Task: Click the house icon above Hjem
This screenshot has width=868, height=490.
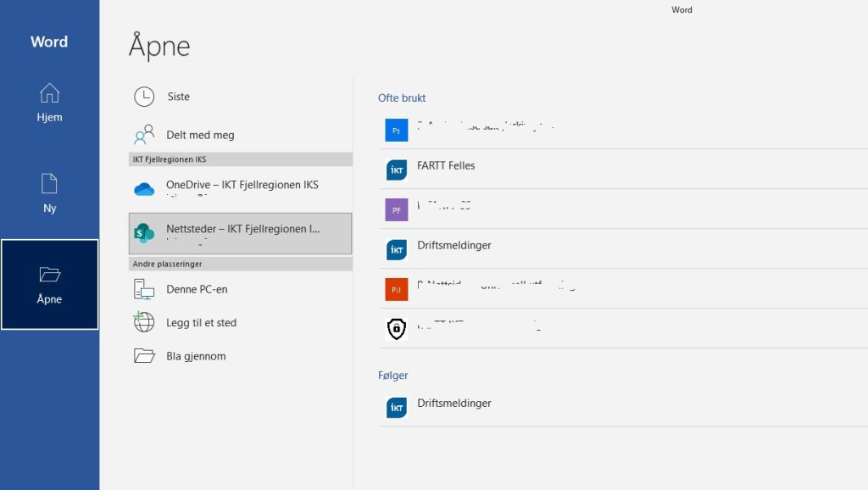Action: tap(49, 93)
